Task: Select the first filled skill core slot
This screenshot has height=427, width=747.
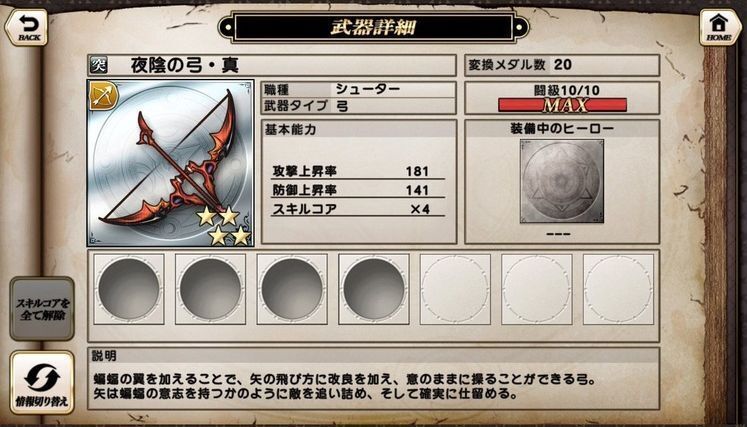Action: (129, 289)
